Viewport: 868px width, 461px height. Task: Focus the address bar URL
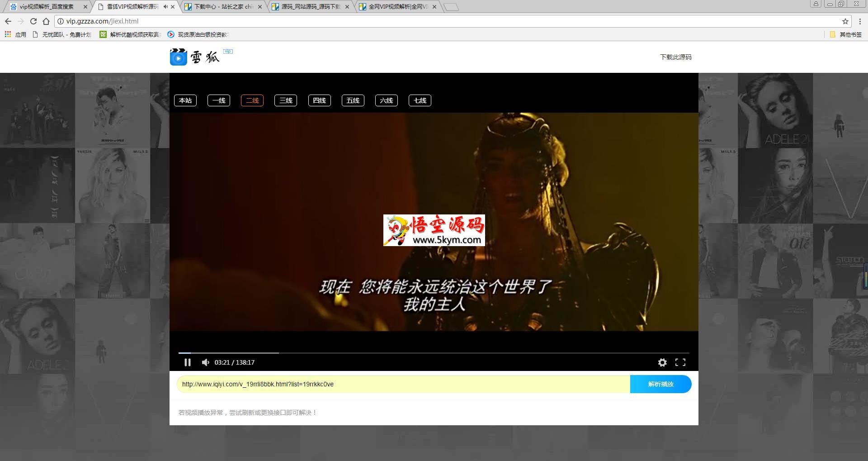452,21
